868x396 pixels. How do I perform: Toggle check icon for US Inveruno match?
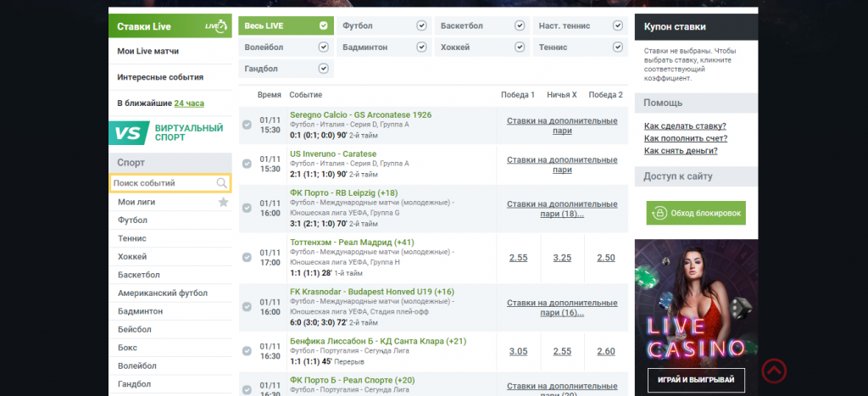pyautogui.click(x=247, y=164)
